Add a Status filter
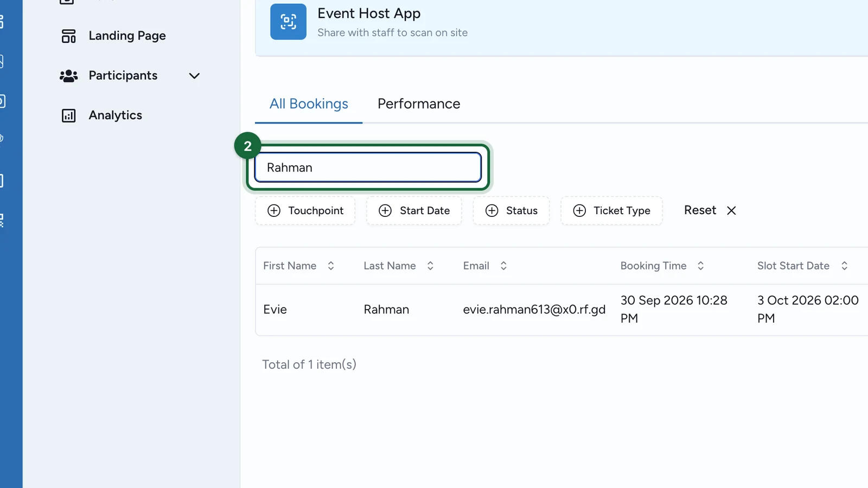Screen dimensions: 868x488 [x=511, y=210]
